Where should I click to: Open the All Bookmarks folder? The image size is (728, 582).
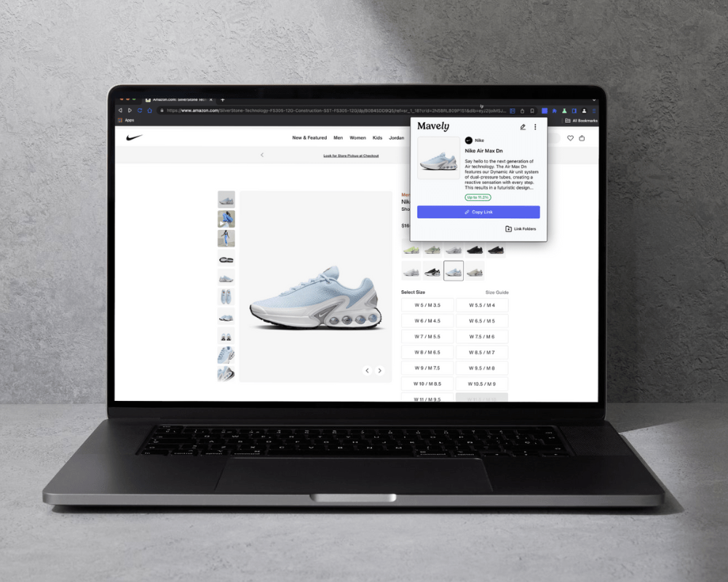[581, 121]
